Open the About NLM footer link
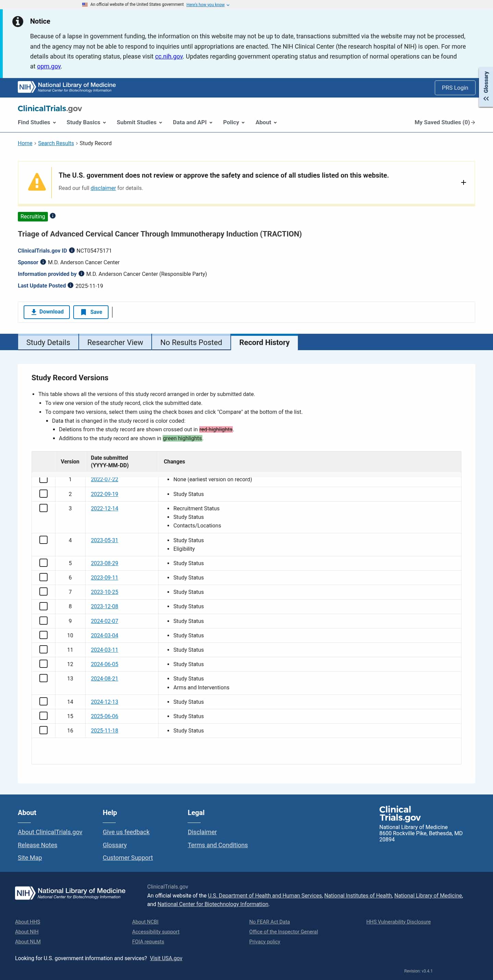493x980 pixels. [x=28, y=941]
